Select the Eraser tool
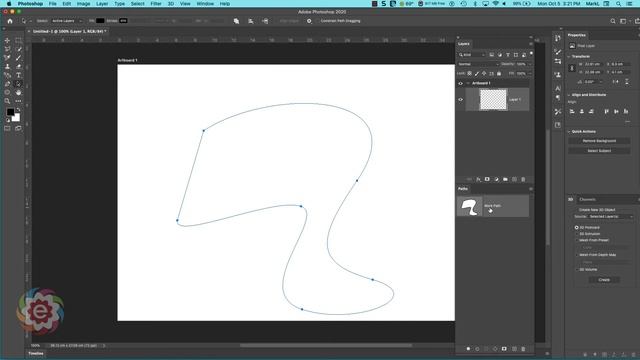This screenshot has width=640, height=360. coord(18,66)
